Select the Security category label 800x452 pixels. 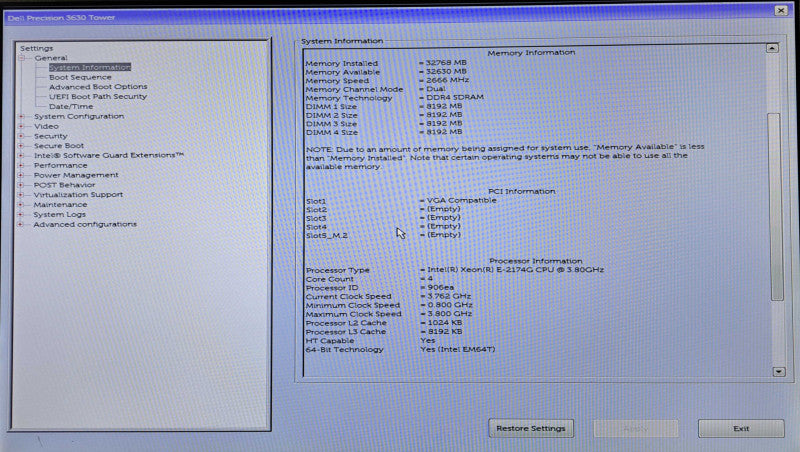click(51, 136)
